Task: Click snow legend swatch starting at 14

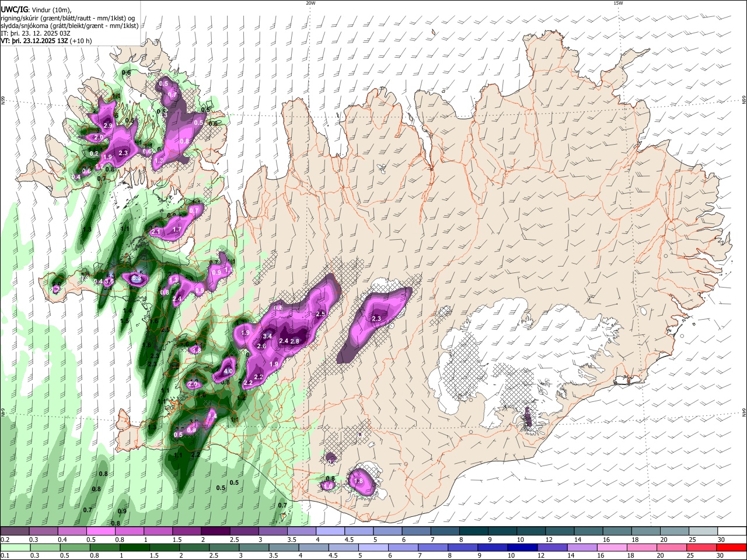Action: [x=589, y=531]
